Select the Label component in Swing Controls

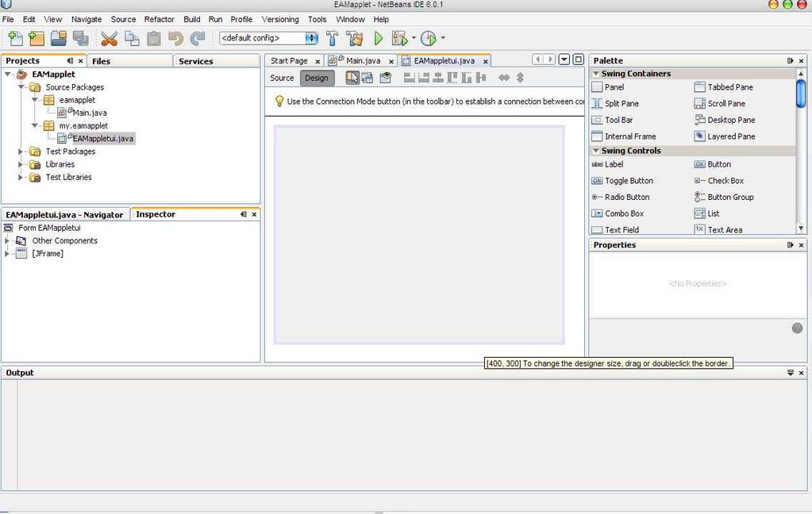(x=607, y=164)
